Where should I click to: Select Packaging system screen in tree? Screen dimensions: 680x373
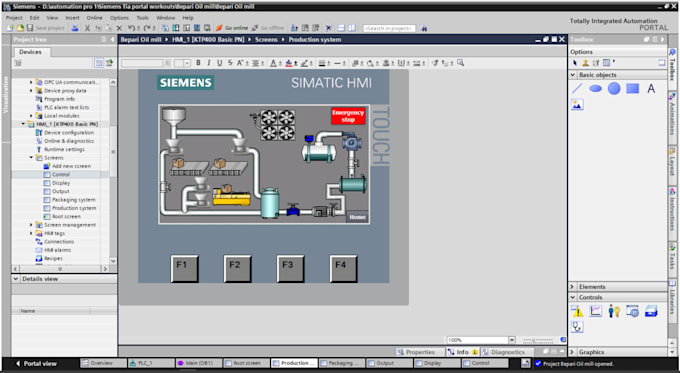(69, 200)
